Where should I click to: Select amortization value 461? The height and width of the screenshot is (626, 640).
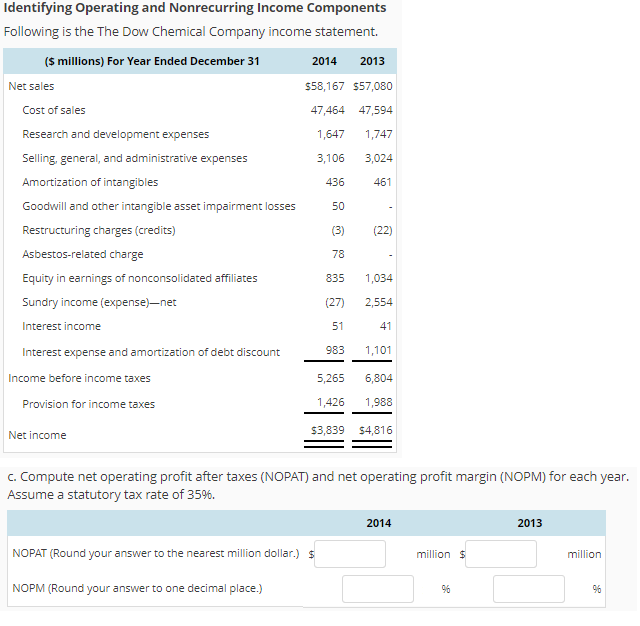383,182
